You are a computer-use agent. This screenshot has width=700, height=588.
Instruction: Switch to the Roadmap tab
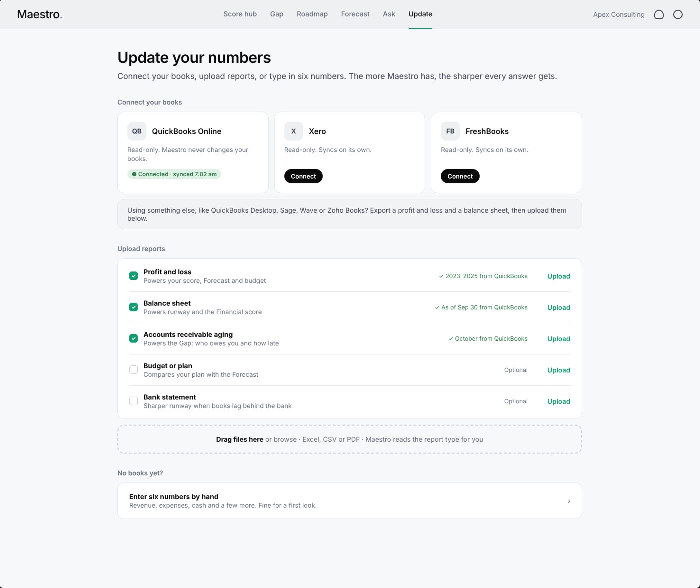[312, 14]
